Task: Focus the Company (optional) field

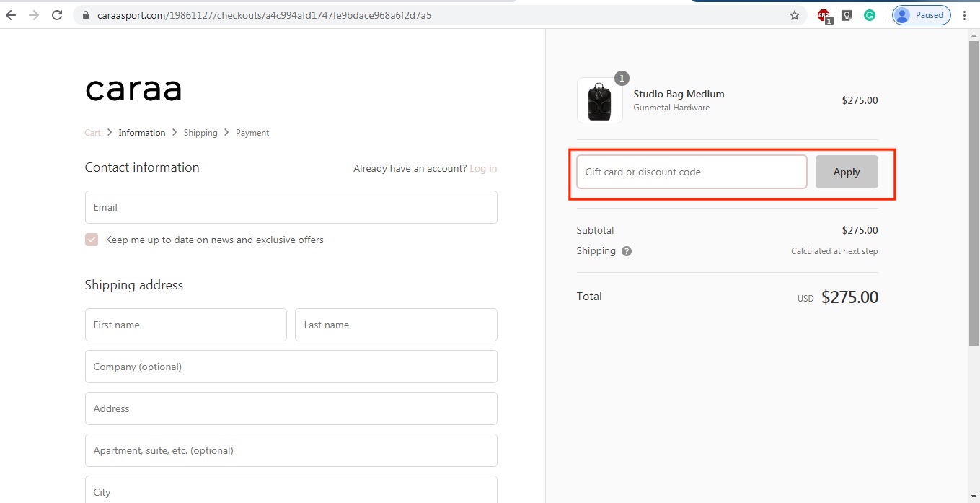Action: [x=291, y=367]
